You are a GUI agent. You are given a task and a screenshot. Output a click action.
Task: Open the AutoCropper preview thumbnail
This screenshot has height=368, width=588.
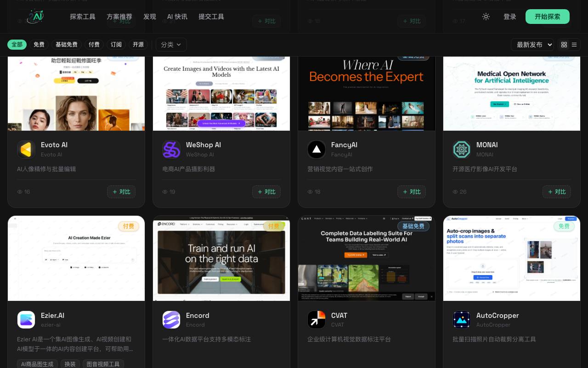[512, 259]
